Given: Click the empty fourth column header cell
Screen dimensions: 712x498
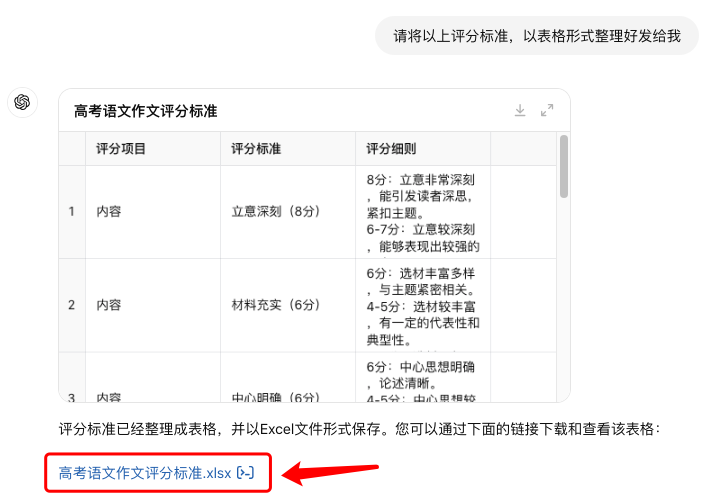Looking at the screenshot, I should coord(523,148).
